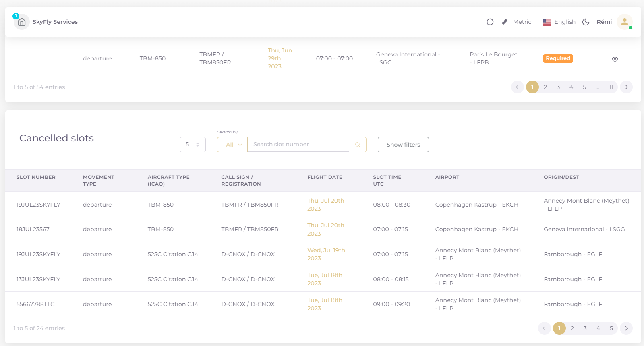The height and width of the screenshot is (346, 644).
Task: Go to next page in upper table
Action: pyautogui.click(x=626, y=87)
